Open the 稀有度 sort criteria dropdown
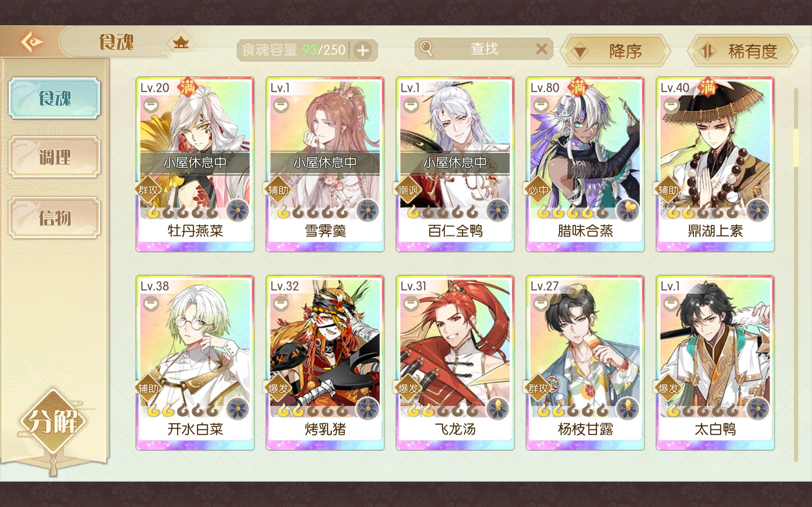This screenshot has width=812, height=507. pyautogui.click(x=742, y=51)
